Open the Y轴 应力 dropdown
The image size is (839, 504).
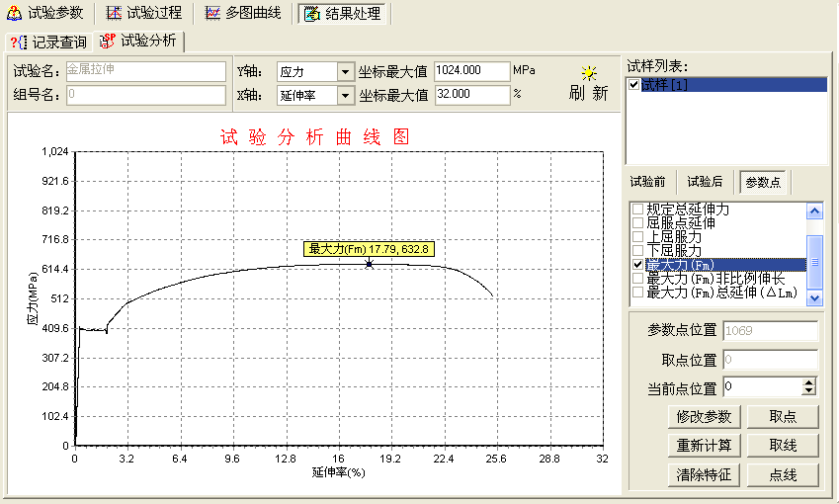coord(345,71)
